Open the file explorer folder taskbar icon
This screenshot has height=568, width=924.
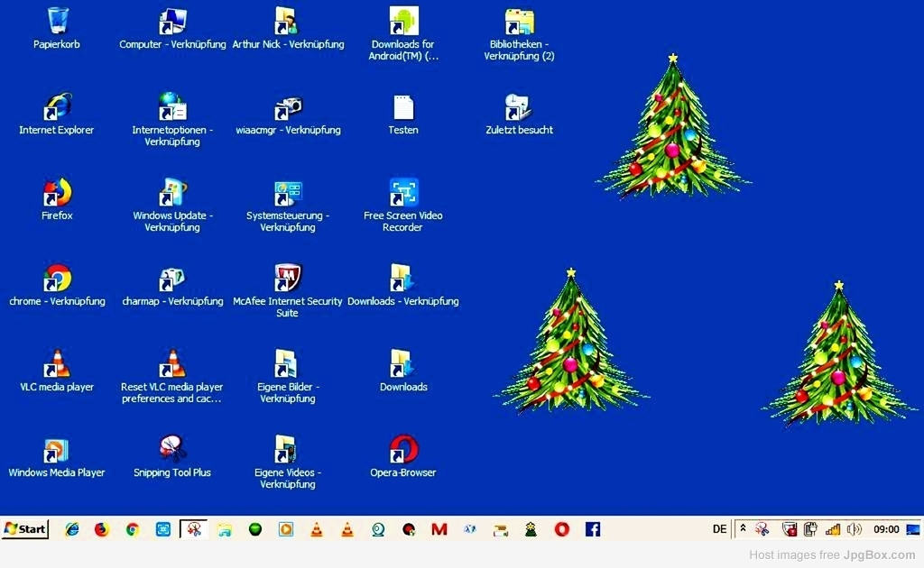225,530
